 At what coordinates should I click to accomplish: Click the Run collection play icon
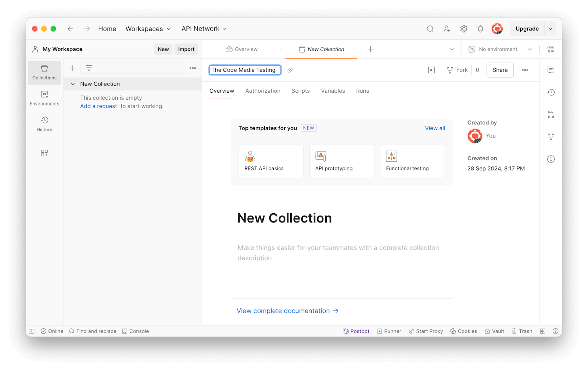[431, 70]
